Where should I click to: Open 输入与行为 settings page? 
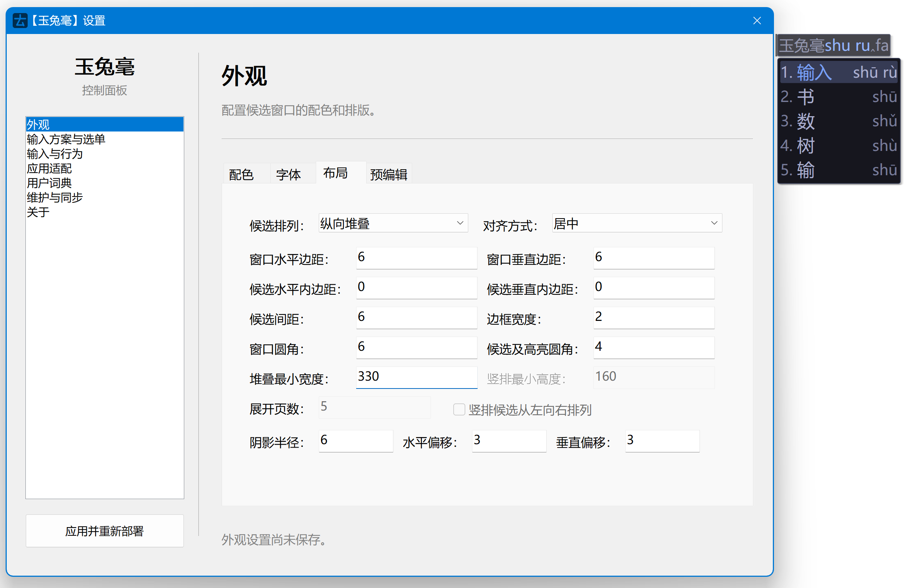point(104,154)
